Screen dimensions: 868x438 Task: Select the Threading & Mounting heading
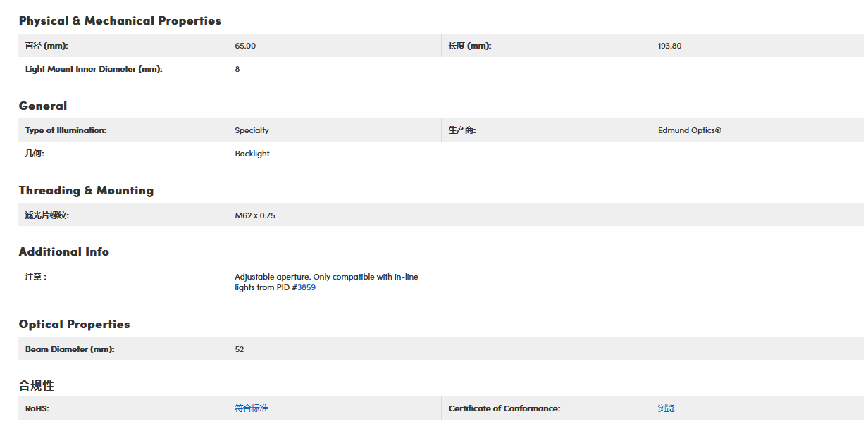pos(86,191)
